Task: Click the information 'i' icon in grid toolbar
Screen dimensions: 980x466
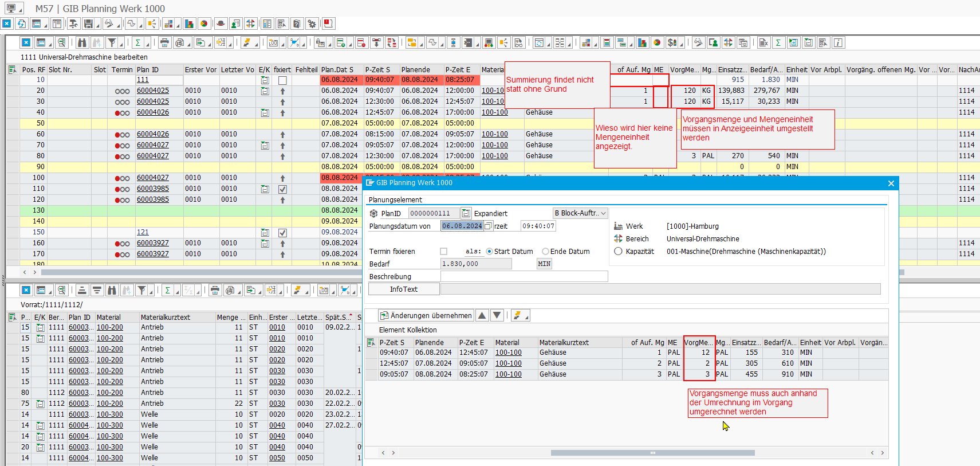Action: point(838,42)
